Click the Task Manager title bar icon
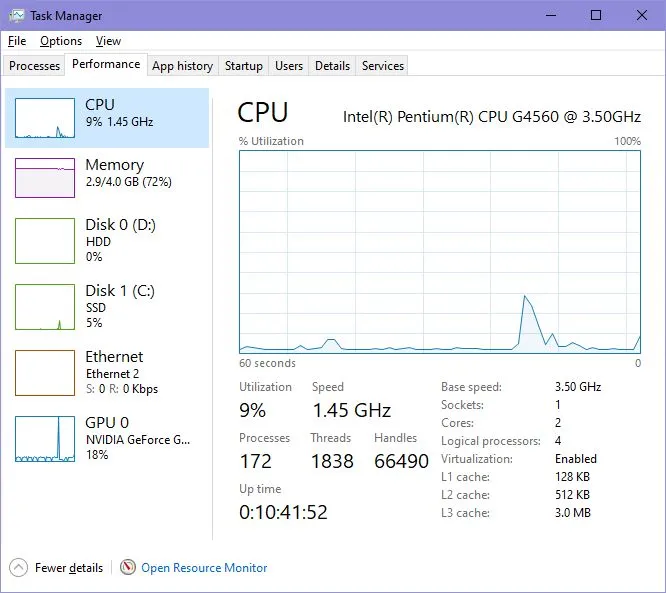 pos(17,16)
